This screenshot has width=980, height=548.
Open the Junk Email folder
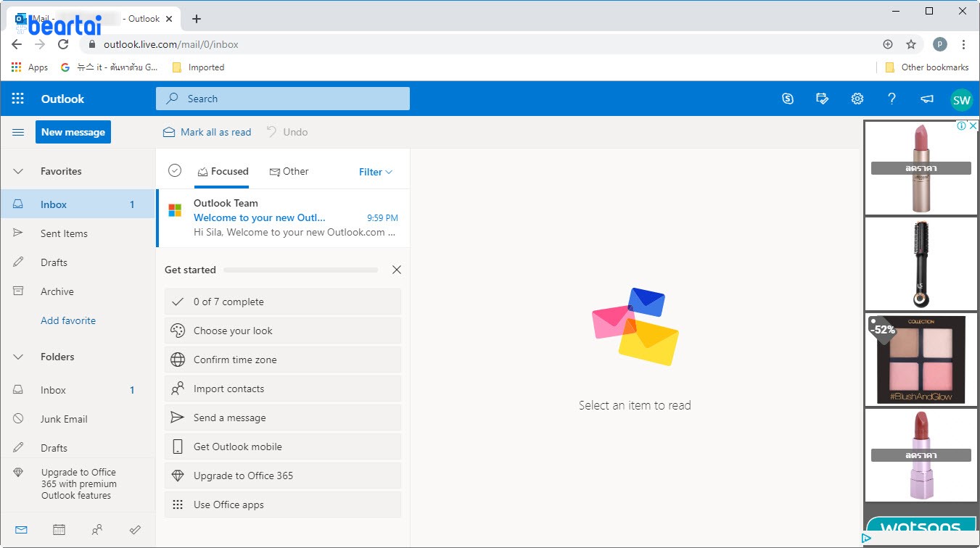tap(78, 419)
